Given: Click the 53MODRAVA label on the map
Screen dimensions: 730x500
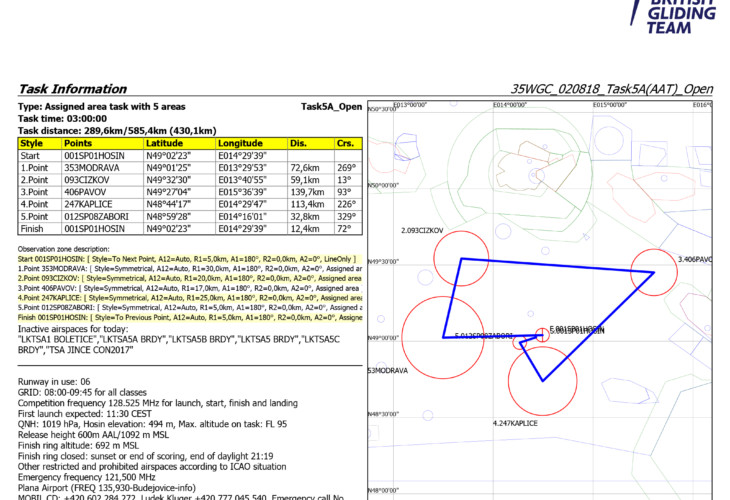Looking at the screenshot, I should click(x=385, y=371).
